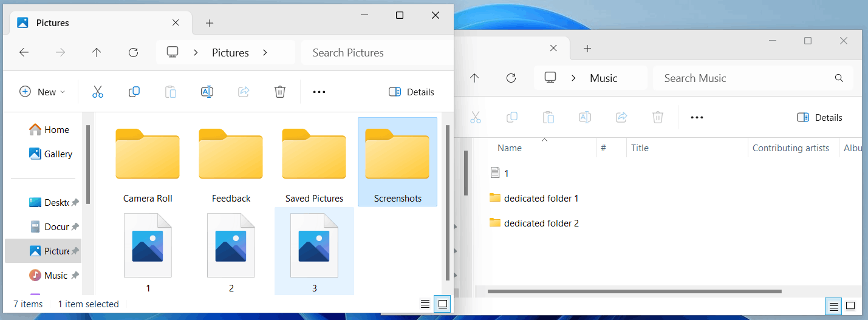Click Cut icon in Music window toolbar
The image size is (868, 320).
[476, 117]
